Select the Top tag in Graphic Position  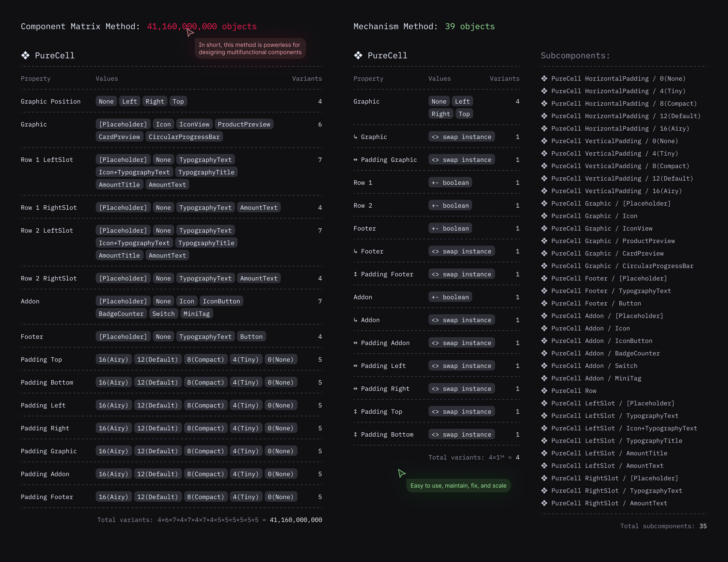coord(178,101)
